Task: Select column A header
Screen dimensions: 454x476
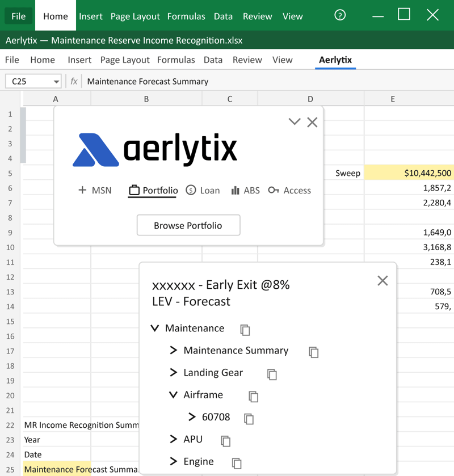Action: [x=57, y=99]
